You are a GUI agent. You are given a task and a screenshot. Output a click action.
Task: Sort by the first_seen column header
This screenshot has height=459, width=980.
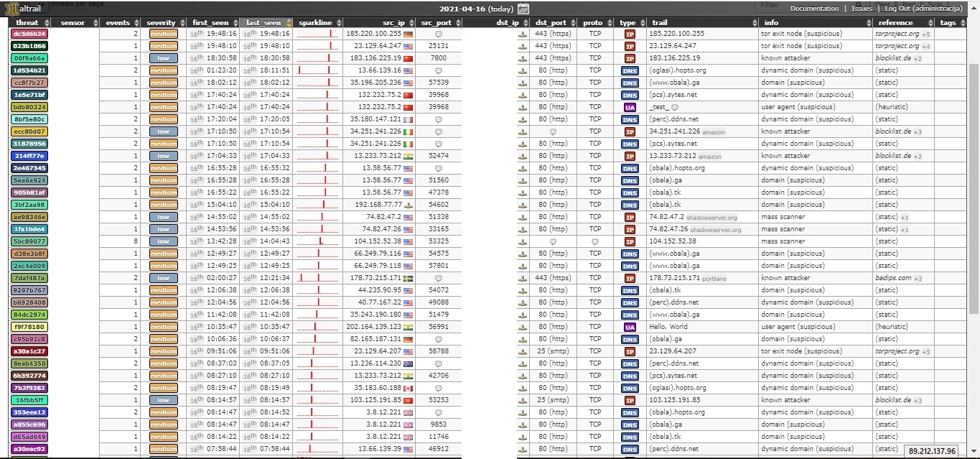point(213,23)
